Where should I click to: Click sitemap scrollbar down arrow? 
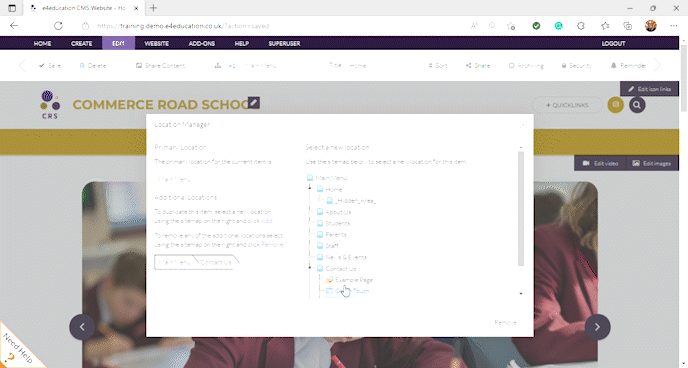pyautogui.click(x=521, y=293)
